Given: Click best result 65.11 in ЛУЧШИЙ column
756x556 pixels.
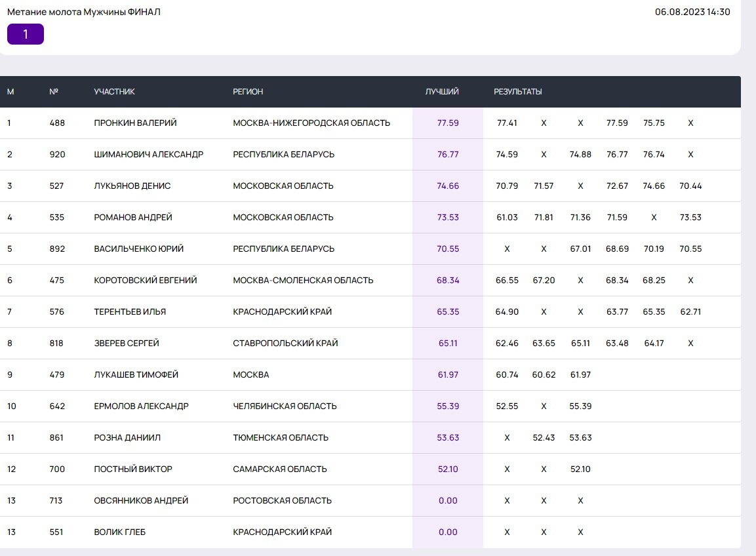Looking at the screenshot, I should [x=448, y=344].
